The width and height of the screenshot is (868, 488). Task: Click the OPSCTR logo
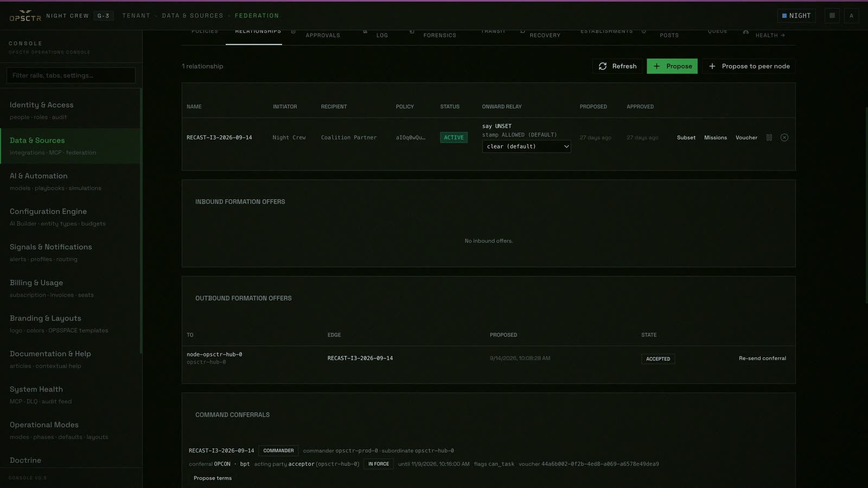[25, 16]
